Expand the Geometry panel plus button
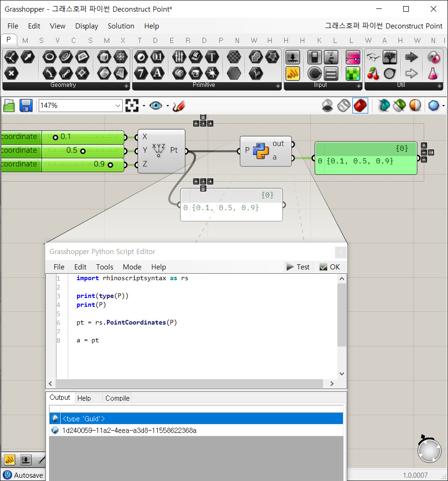 tap(126, 86)
